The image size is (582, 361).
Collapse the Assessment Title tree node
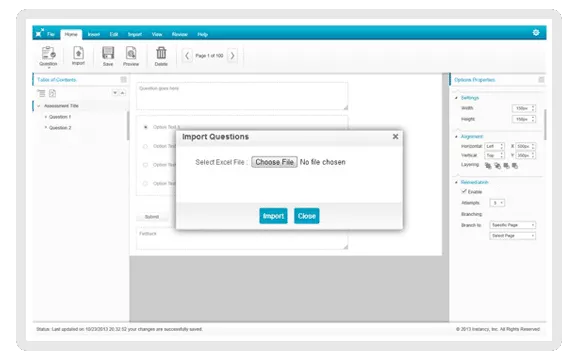(39, 106)
